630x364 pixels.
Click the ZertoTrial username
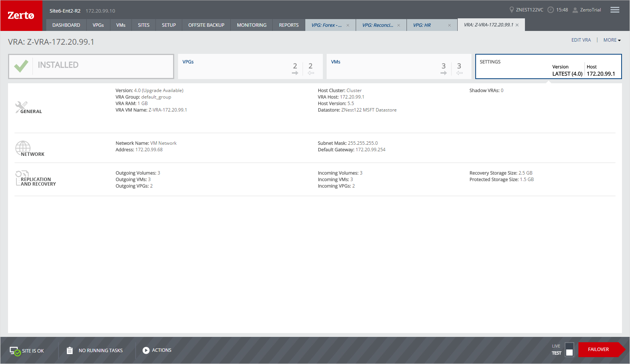[591, 10]
